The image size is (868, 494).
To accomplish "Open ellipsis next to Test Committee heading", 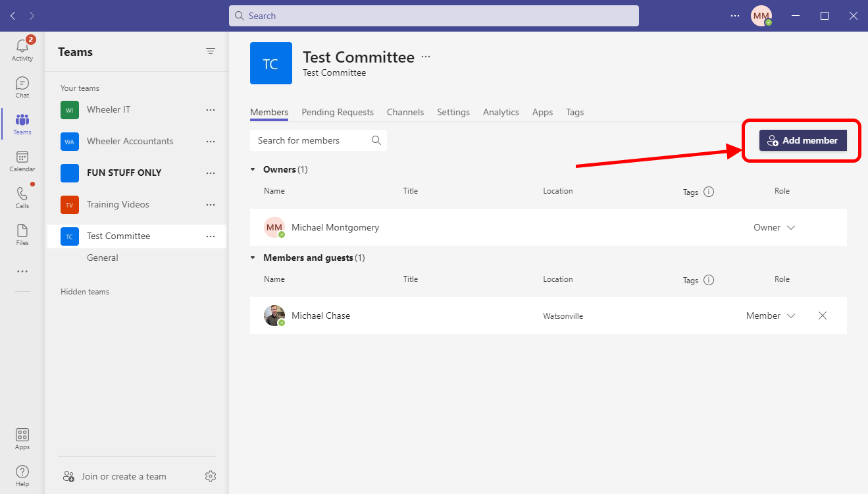I will [x=426, y=57].
